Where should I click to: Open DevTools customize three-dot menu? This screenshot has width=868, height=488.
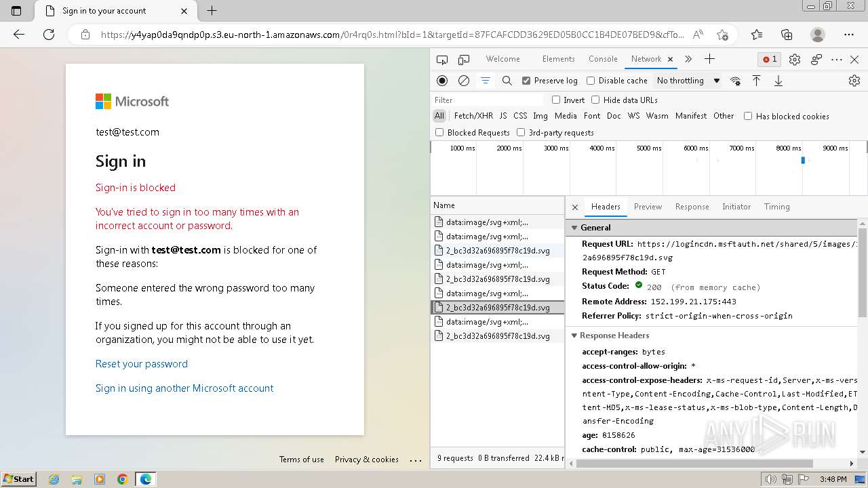(837, 60)
